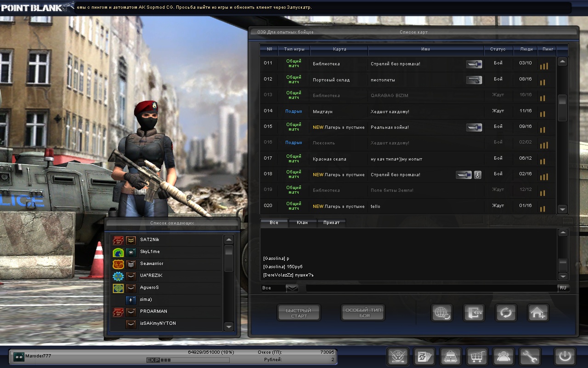Sort rooms by 'Имя' column header
This screenshot has width=588, height=368.
click(426, 49)
